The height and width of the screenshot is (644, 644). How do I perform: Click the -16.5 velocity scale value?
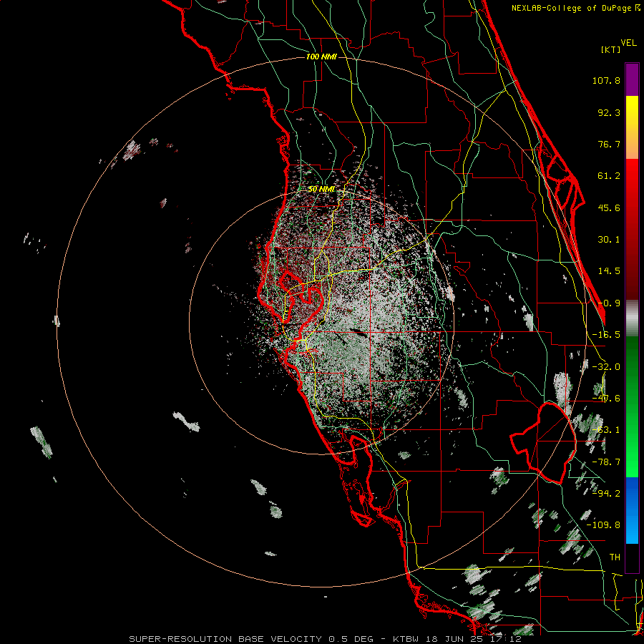[606, 335]
